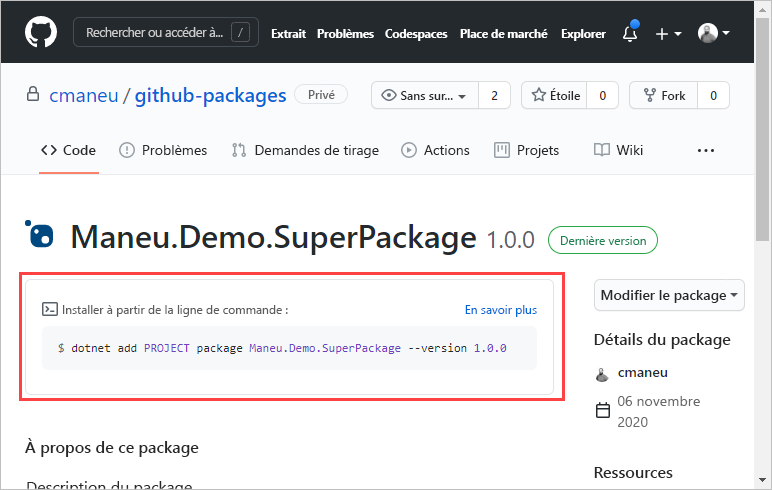Expand the Sans sur... watch dropdown
772x490 pixels.
[x=425, y=95]
